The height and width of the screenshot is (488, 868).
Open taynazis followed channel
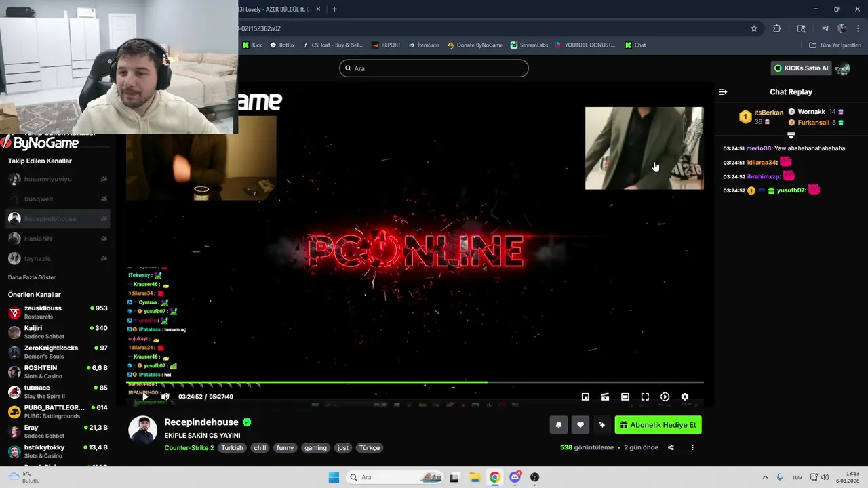click(58, 258)
